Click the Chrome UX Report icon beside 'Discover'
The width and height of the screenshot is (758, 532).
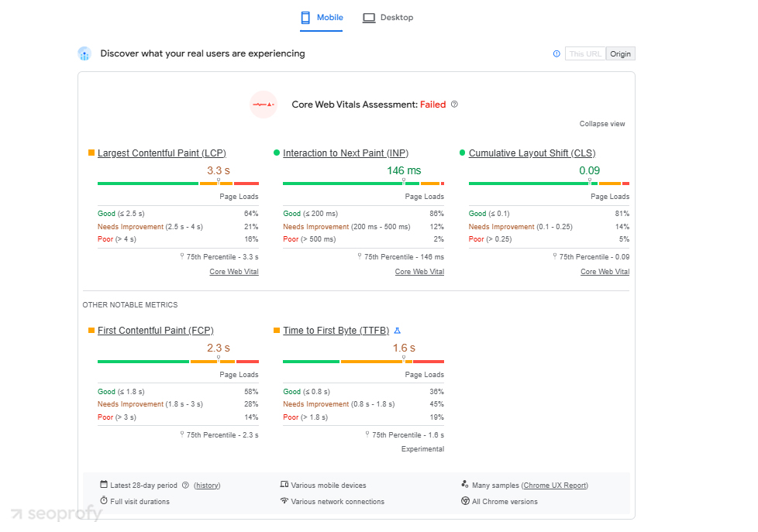tap(84, 53)
